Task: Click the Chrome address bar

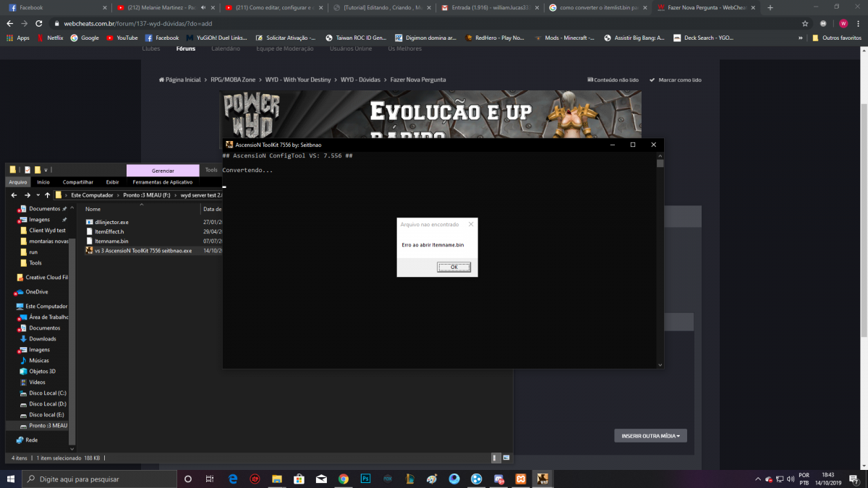Action: pyautogui.click(x=427, y=23)
